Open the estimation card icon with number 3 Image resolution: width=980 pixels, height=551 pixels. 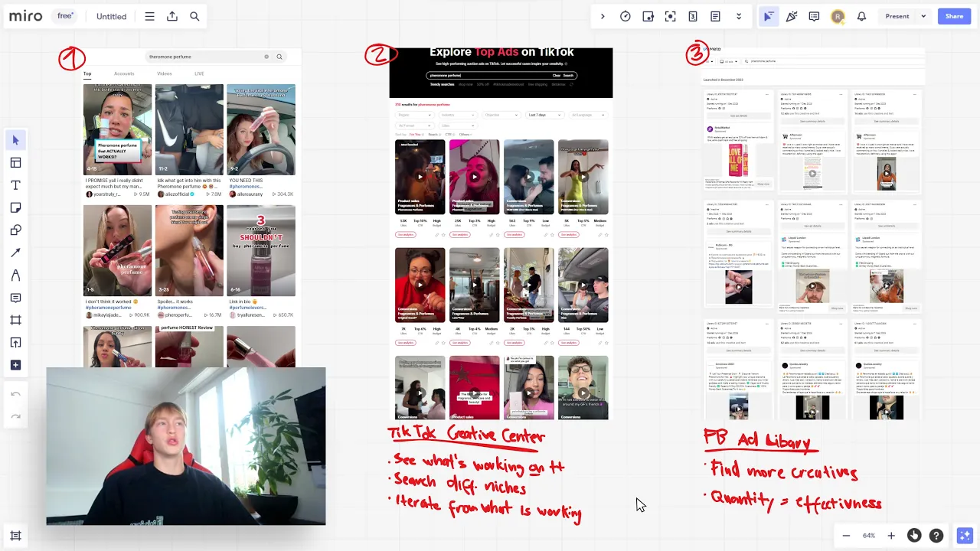pos(693,16)
